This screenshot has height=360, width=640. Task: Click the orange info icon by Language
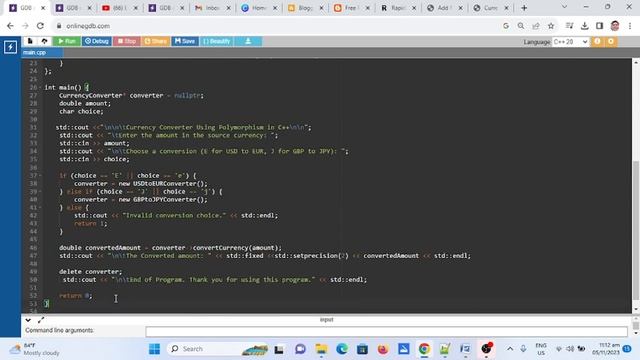597,42
